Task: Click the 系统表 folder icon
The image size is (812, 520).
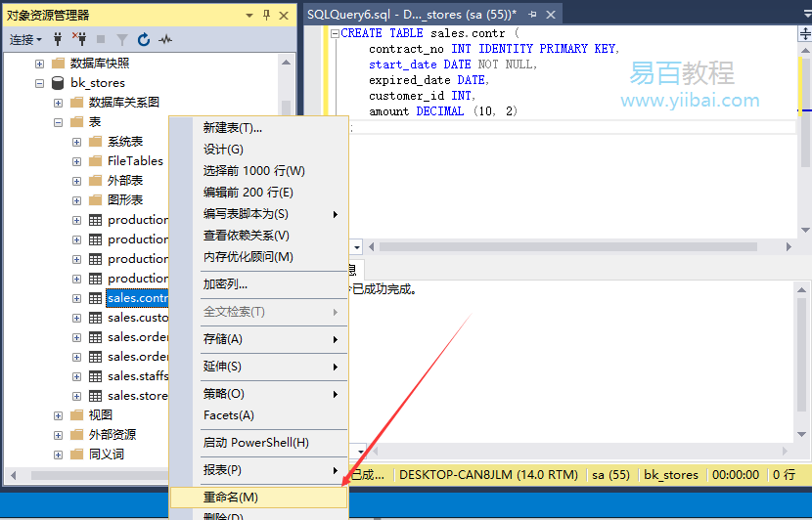Action: (x=95, y=142)
